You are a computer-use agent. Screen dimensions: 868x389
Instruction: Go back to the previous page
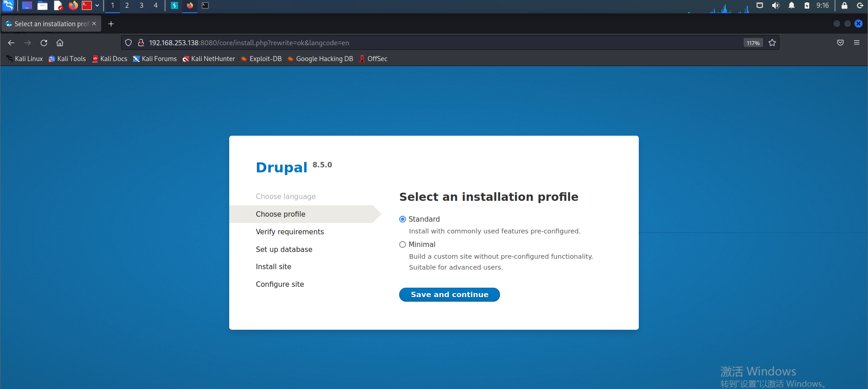(x=11, y=43)
